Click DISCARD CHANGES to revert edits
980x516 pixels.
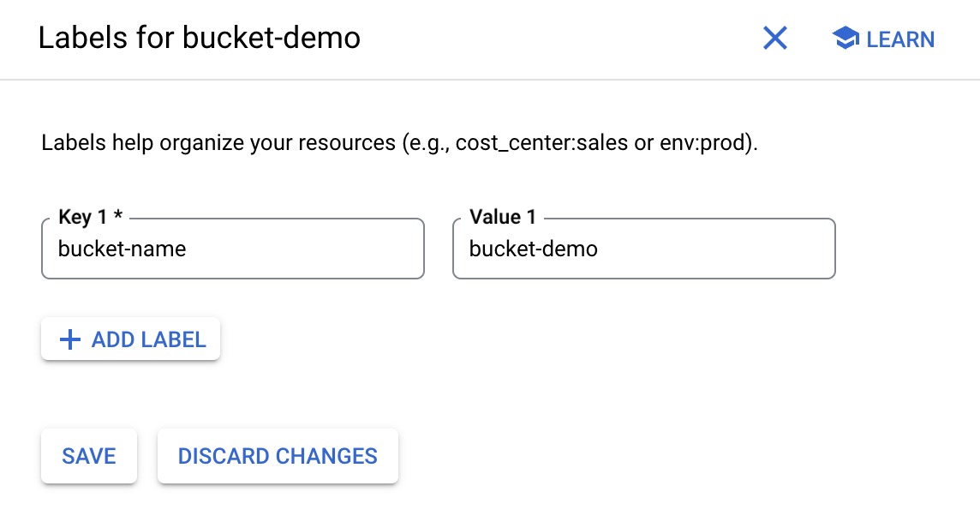[277, 456]
